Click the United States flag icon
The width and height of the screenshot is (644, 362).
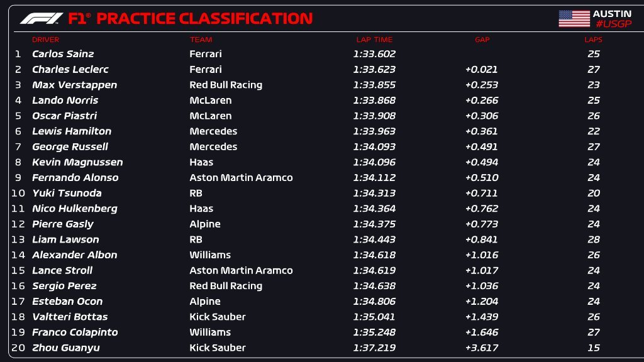pos(574,19)
